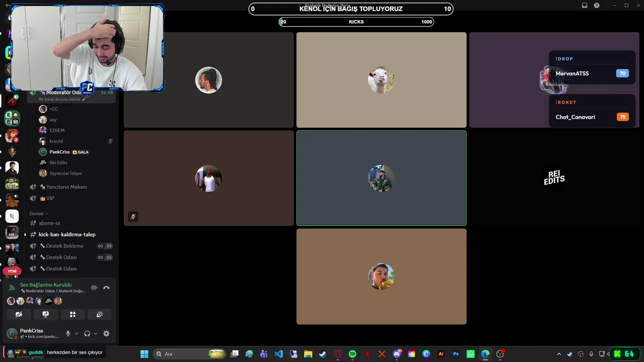
Task: Turn on camera in voice panel
Action: point(19,314)
